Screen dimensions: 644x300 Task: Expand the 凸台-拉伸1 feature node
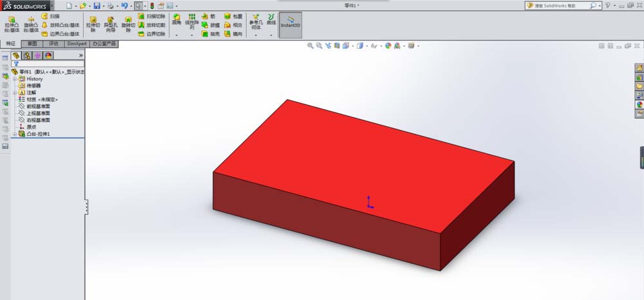point(15,134)
